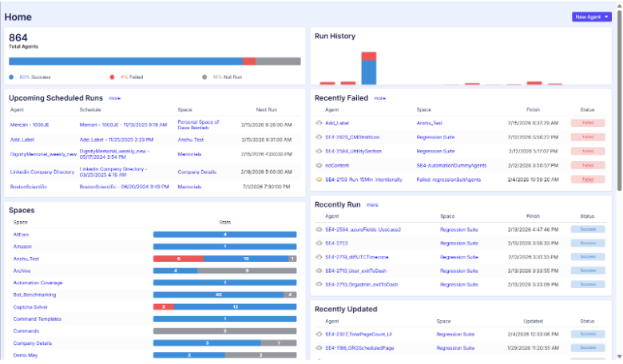Open 'more' link beside Upcoming Scheduled Runs
The image size is (623, 364).
(114, 98)
